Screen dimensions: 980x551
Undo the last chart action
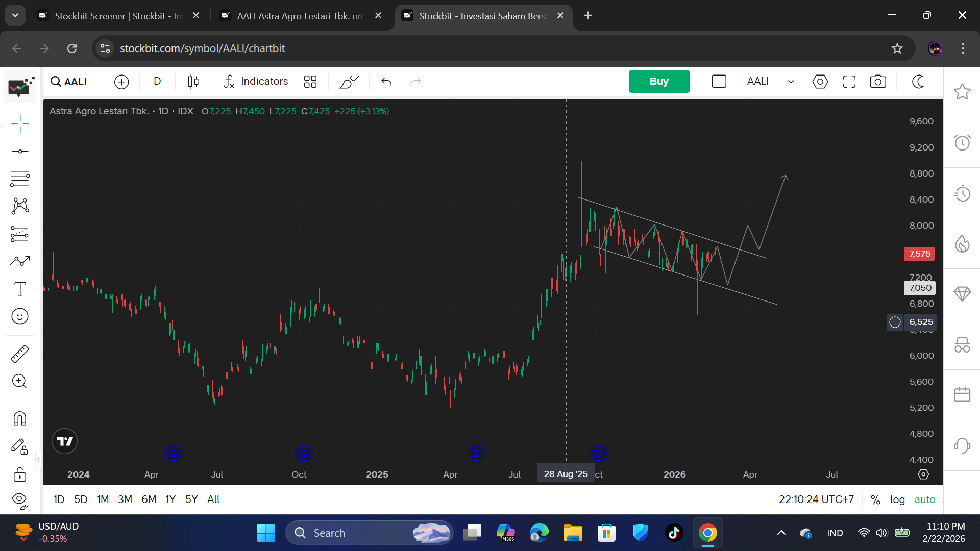click(386, 82)
